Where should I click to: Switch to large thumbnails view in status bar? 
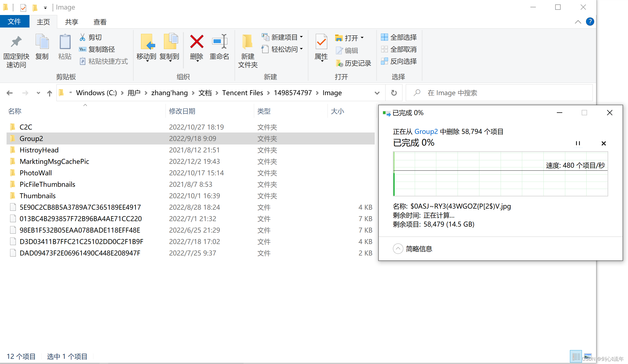[588, 356]
